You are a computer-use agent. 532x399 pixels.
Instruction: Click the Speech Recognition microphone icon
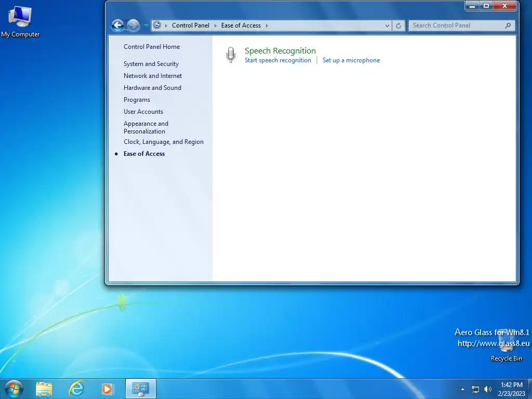tap(231, 55)
